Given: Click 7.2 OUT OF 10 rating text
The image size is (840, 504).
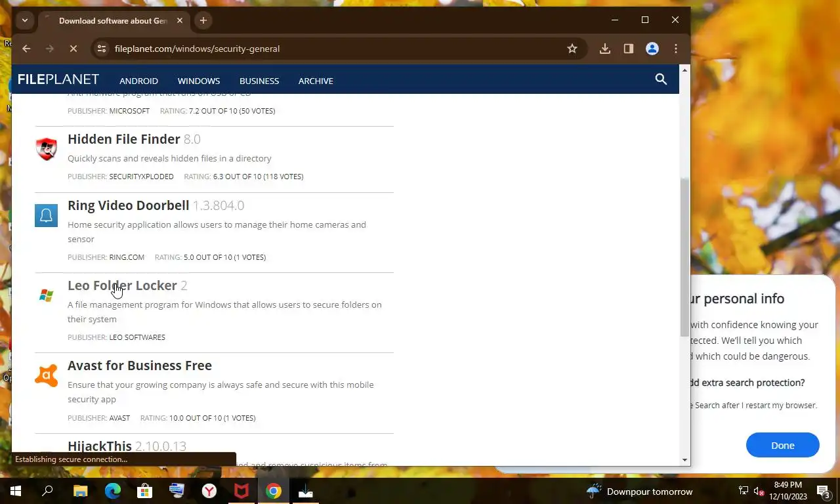Looking at the screenshot, I should (232, 111).
